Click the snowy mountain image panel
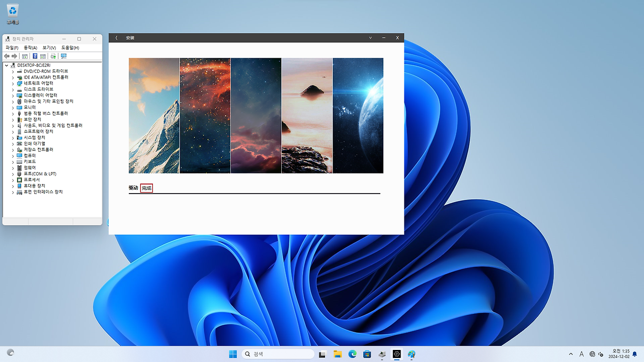This screenshot has width=644, height=362. (x=154, y=116)
